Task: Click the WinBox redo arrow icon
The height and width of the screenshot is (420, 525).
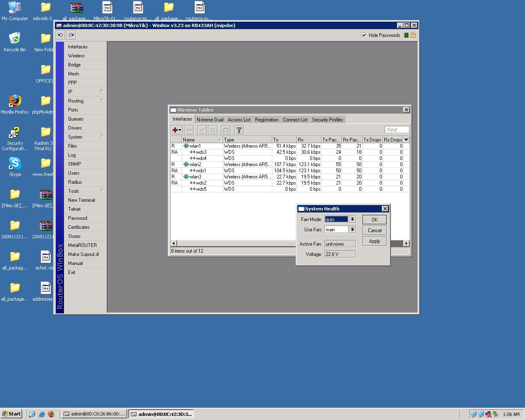Action: [x=71, y=35]
